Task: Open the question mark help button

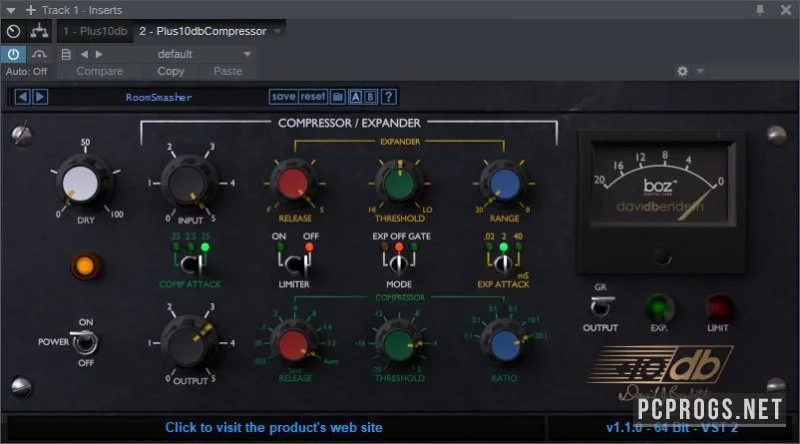Action: tap(389, 96)
